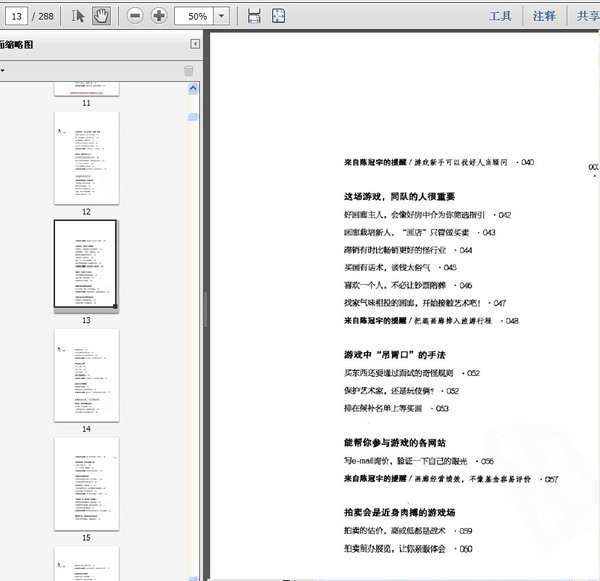
Task: Select the text selection cursor tool
Action: 78,16
